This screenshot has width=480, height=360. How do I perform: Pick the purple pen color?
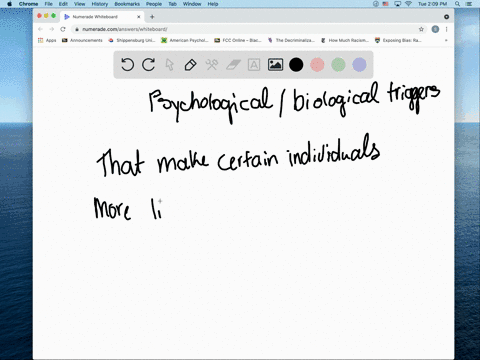click(x=359, y=65)
